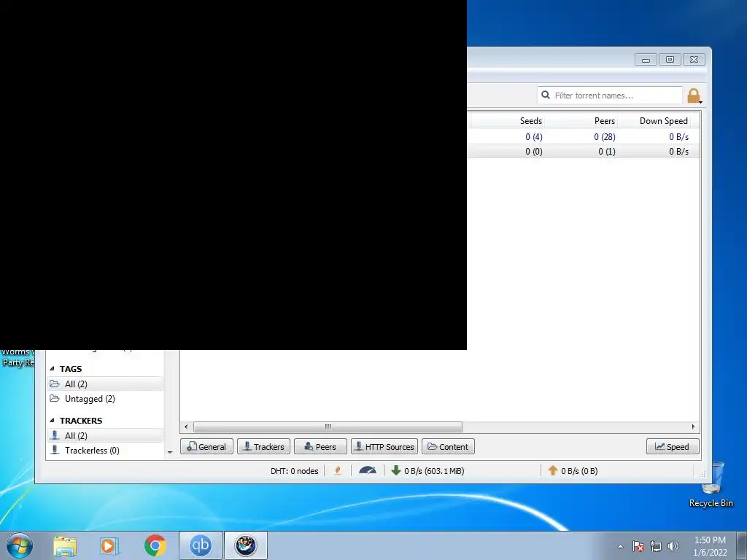Select All (2) under TRACKERS

pos(105,436)
